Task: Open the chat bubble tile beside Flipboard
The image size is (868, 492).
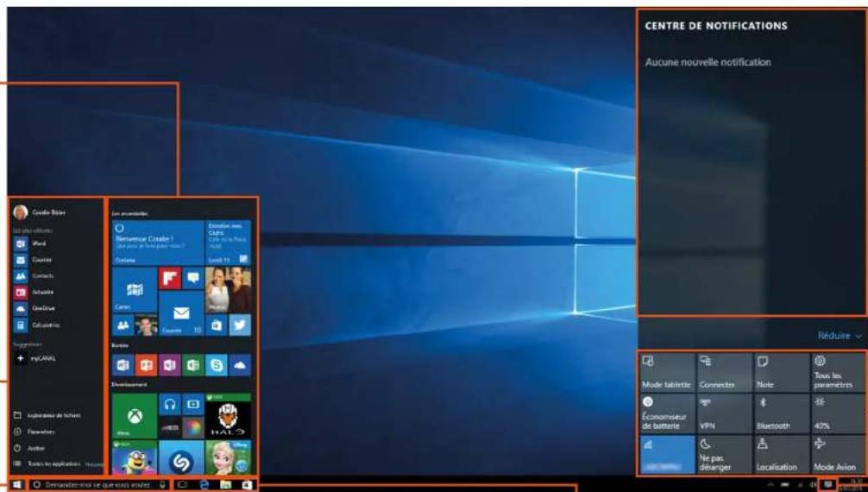Action: 192,278
